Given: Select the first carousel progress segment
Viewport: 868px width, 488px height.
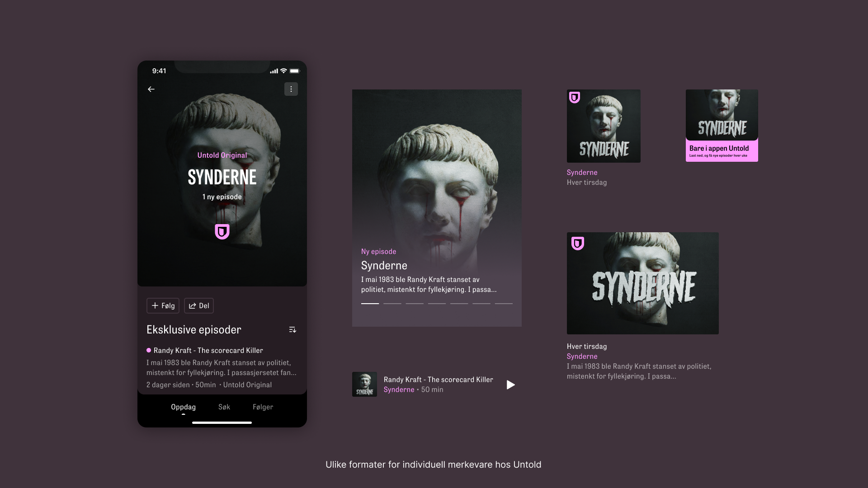Looking at the screenshot, I should (x=370, y=304).
